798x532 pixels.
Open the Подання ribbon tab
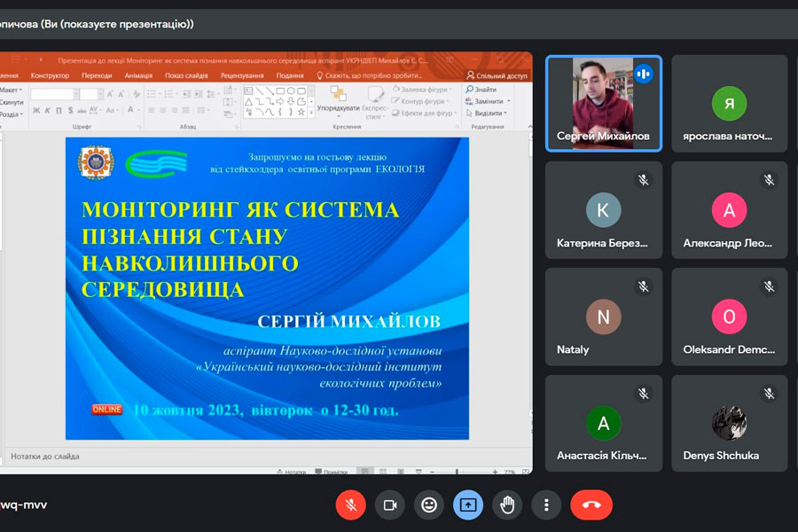[290, 75]
